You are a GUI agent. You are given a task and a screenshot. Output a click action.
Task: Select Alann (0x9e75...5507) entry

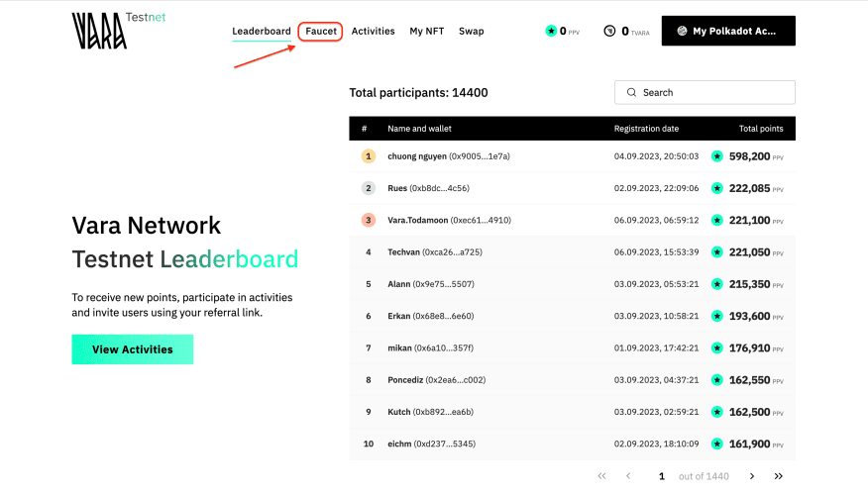pos(573,284)
